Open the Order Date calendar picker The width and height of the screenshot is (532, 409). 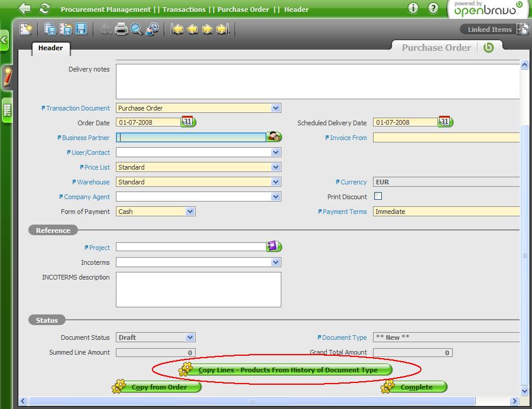(189, 122)
